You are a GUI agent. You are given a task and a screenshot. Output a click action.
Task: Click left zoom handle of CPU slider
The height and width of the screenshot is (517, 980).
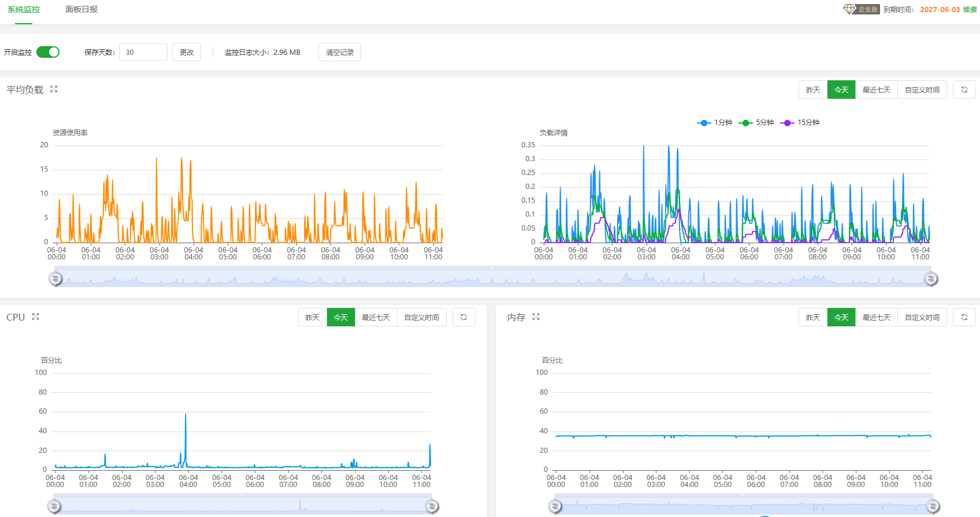pos(54,507)
